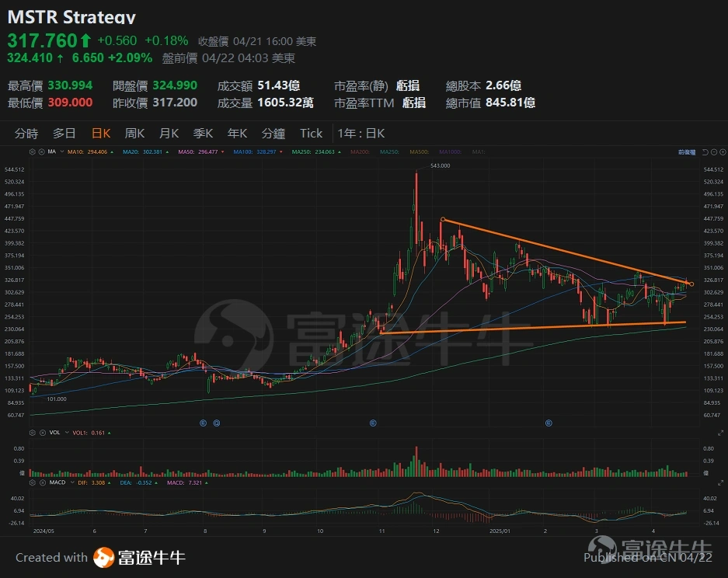This screenshot has width=728, height=578.
Task: Enable the dimmed MA200 line
Action: click(360, 151)
